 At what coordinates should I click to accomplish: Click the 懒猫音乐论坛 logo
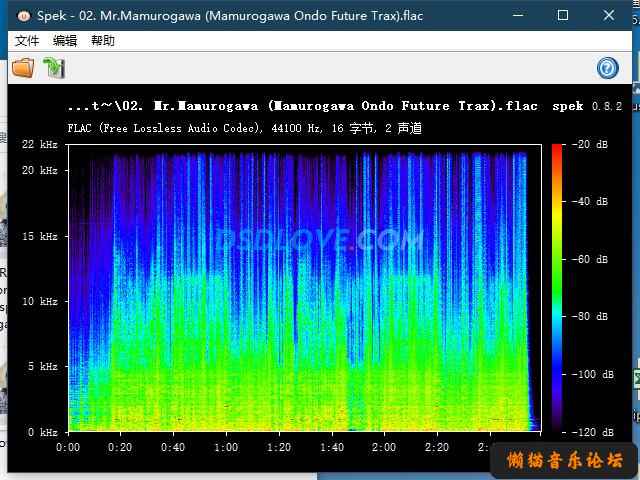[565, 460]
